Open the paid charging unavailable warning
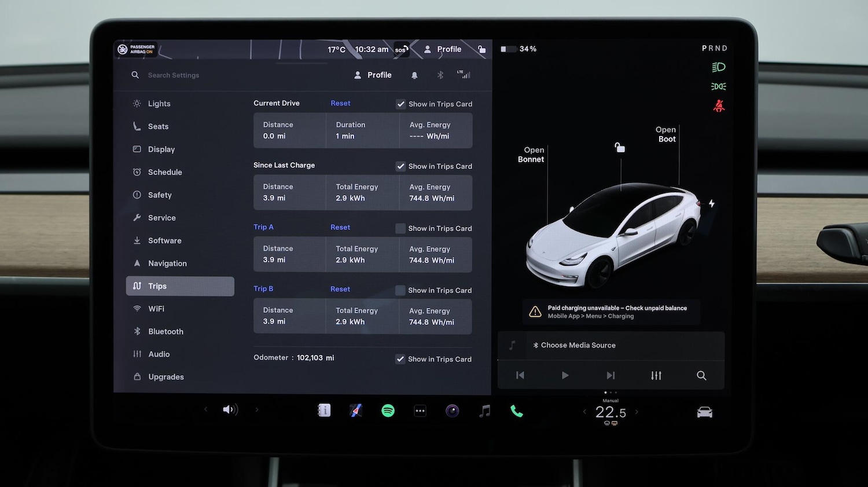The image size is (868, 487). coord(611,312)
